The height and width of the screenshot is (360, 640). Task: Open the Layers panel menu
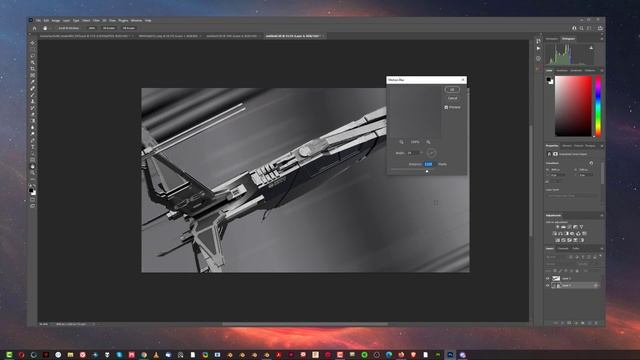[x=602, y=249]
